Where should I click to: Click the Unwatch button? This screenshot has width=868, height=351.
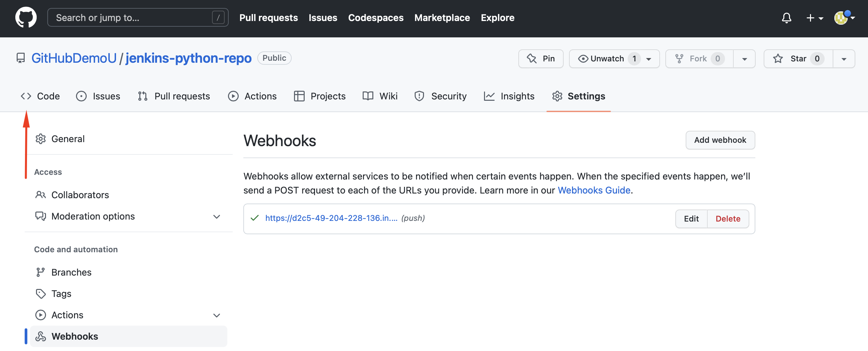(614, 59)
